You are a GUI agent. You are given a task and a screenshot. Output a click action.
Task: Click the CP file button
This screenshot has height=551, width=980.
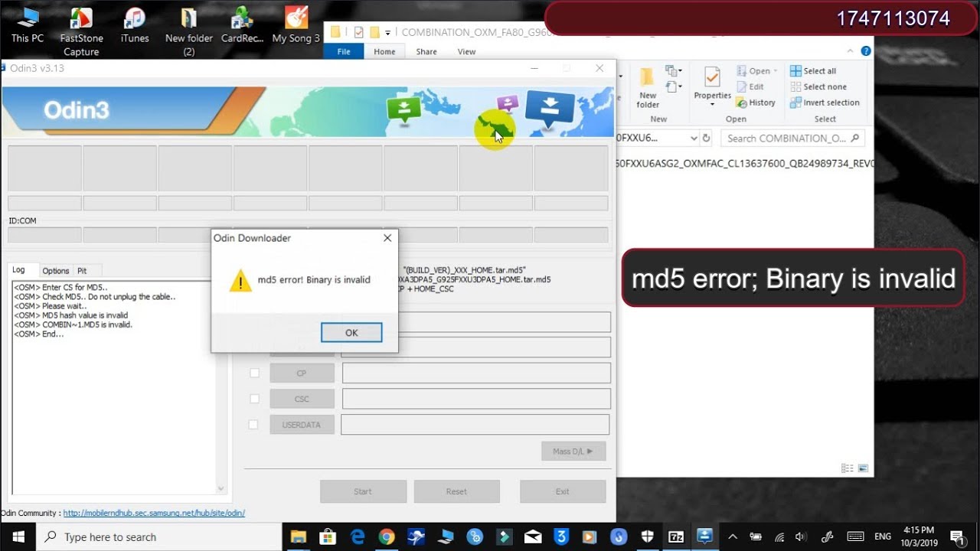[302, 373]
